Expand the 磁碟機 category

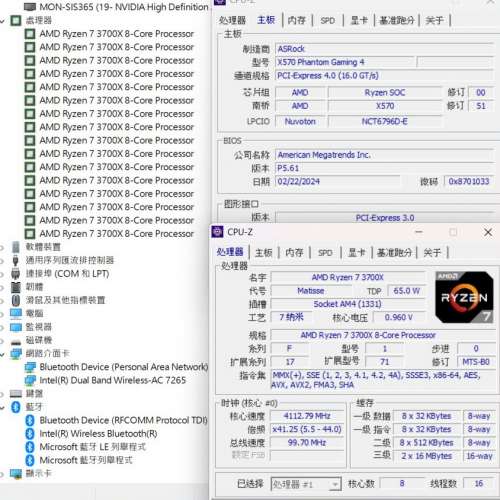click(x=3, y=341)
